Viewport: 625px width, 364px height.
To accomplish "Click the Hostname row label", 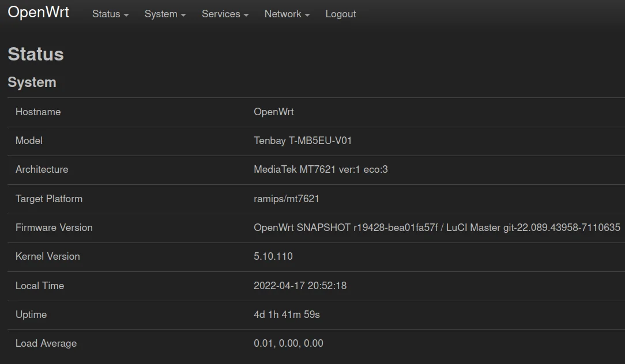I will (38, 112).
